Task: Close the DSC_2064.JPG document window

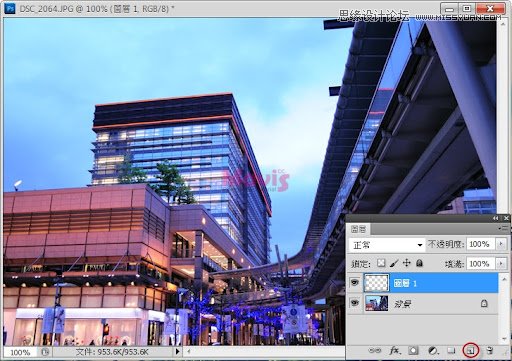Action: point(490,8)
